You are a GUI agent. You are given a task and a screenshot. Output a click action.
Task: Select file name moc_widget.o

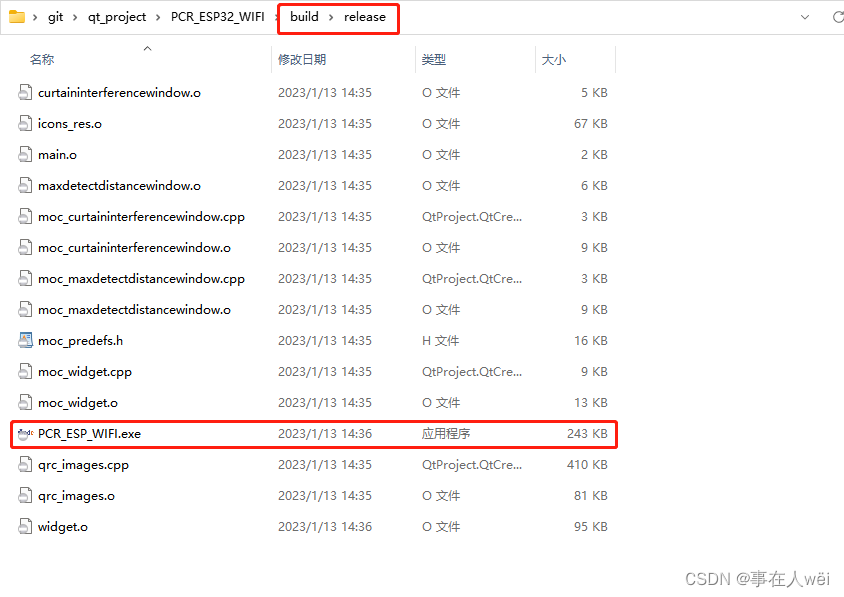[78, 403]
